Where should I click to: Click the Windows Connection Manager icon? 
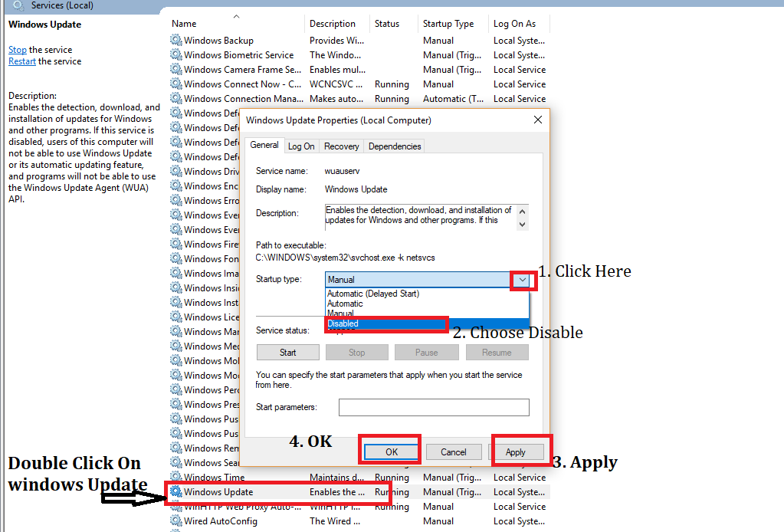coord(177,98)
